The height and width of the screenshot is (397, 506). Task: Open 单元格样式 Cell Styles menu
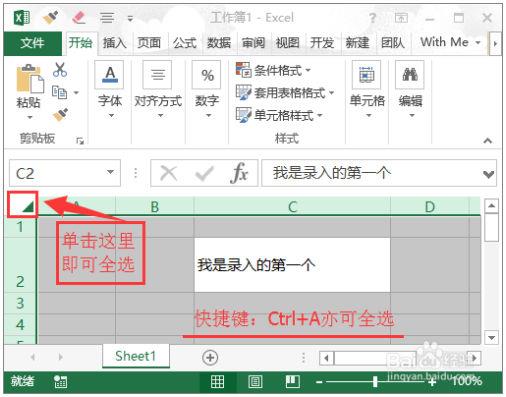pyautogui.click(x=279, y=115)
